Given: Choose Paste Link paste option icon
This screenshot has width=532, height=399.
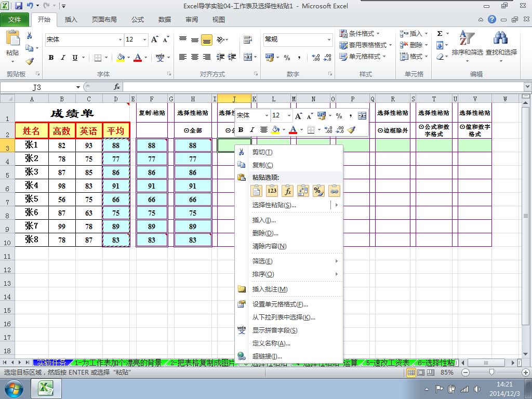Looking at the screenshot, I should coord(334,191).
